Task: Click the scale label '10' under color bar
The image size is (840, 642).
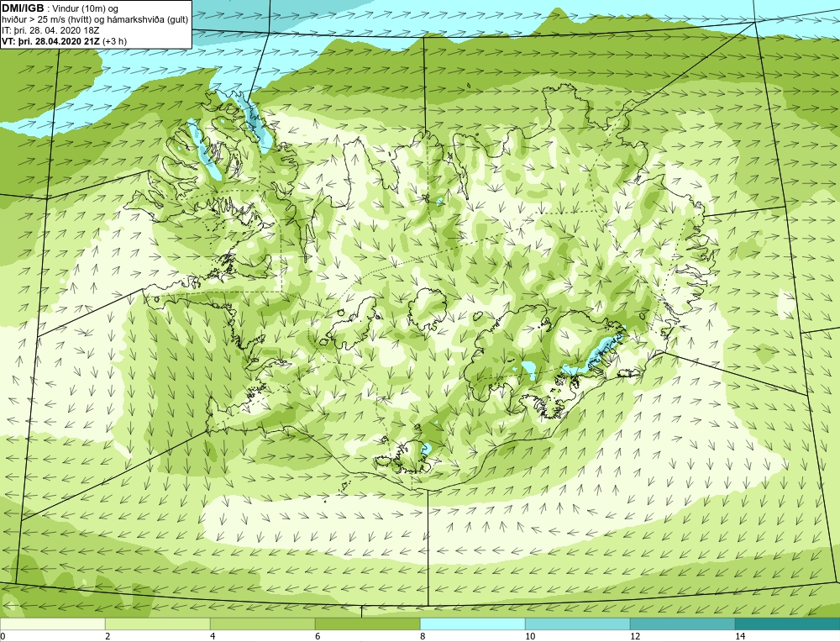Action: click(x=530, y=636)
